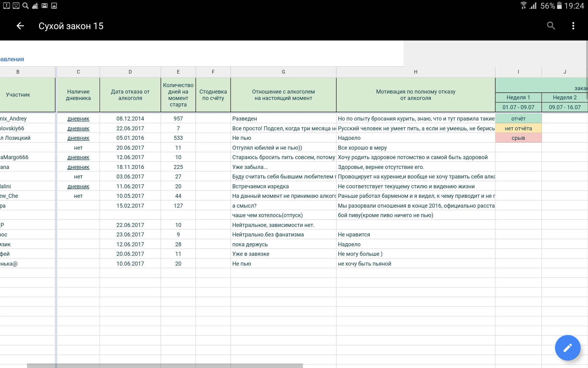Click the partial авления link text
The width and height of the screenshot is (588, 368).
click(x=12, y=59)
